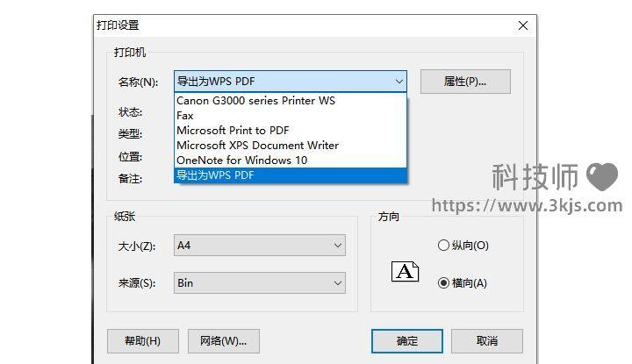Click the page orientation preview icon
Screen dimensions: 632x364
point(405,271)
